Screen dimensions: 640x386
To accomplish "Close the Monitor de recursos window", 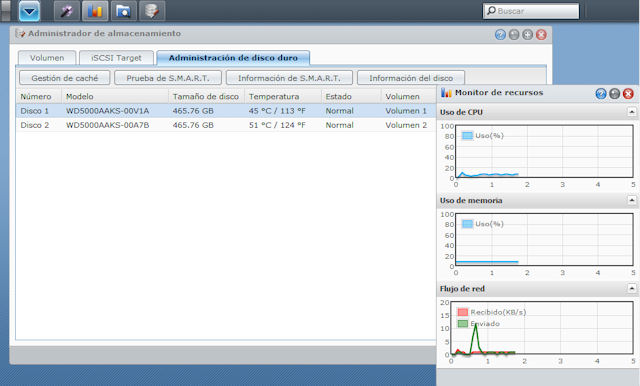I will 628,94.
